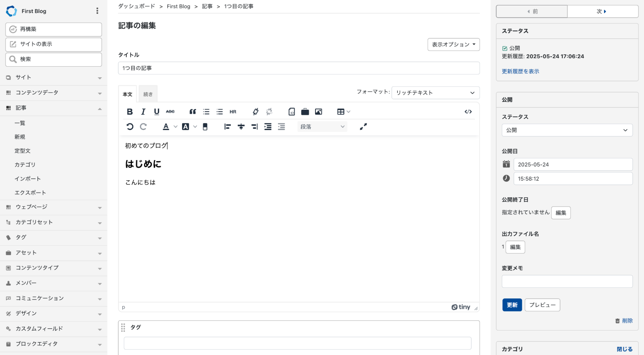The width and height of the screenshot is (644, 355).
Task: Toggle bold formatting in editor toolbar
Action: coord(130,112)
